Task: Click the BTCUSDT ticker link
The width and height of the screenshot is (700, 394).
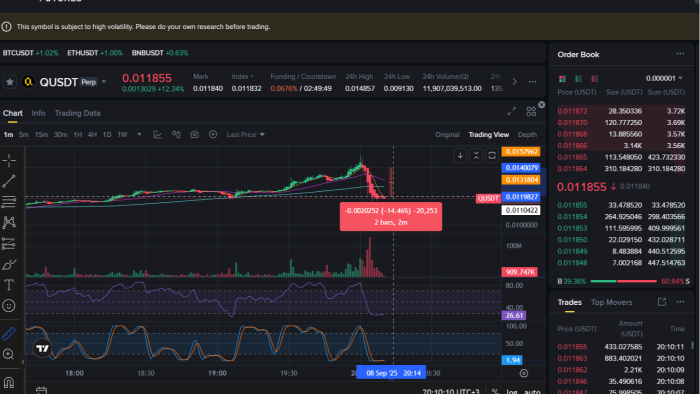Action: tap(30, 53)
